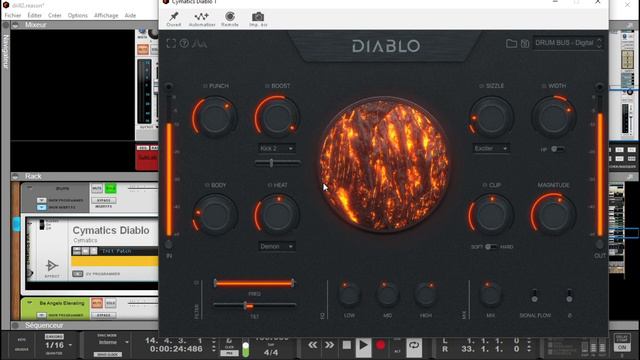Click the MAGNITUDE knob
Screen dimensions: 640x360
coord(553,215)
